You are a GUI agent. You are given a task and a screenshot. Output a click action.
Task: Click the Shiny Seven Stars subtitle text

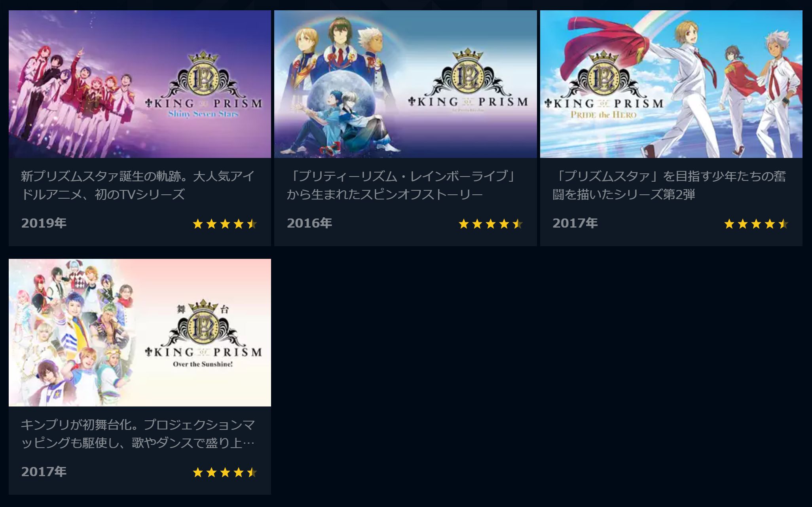(203, 114)
